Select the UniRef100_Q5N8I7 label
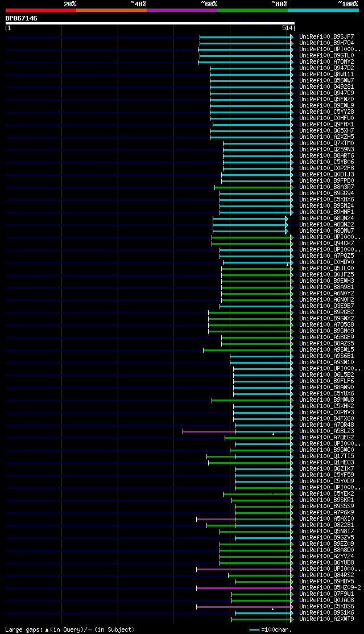Viewport: 364px width, 634px height. click(x=327, y=532)
